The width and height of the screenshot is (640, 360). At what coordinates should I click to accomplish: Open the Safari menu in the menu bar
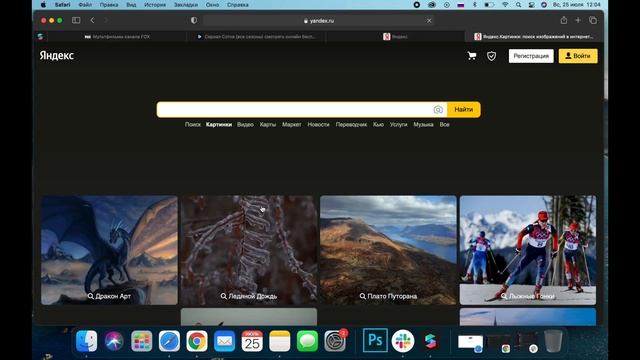62,5
